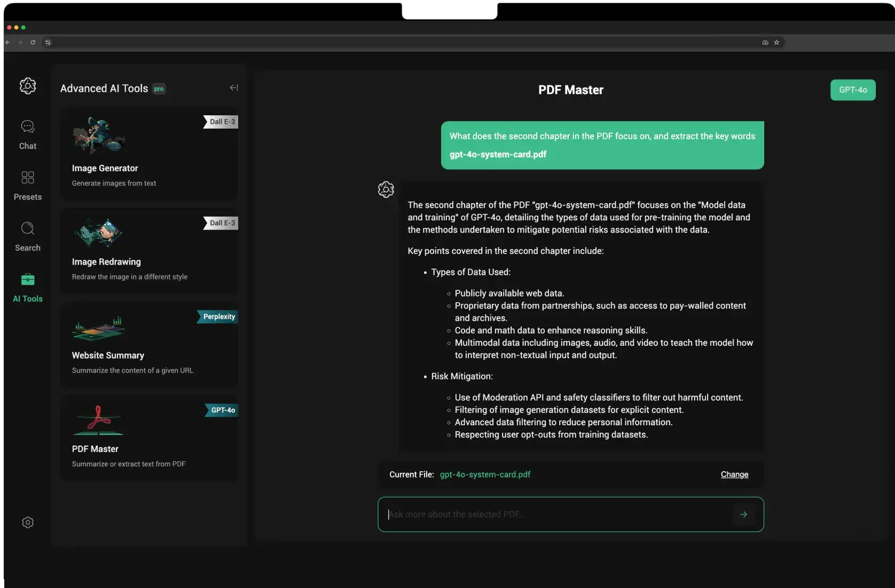Open the PDF Master tool card

pos(150,438)
